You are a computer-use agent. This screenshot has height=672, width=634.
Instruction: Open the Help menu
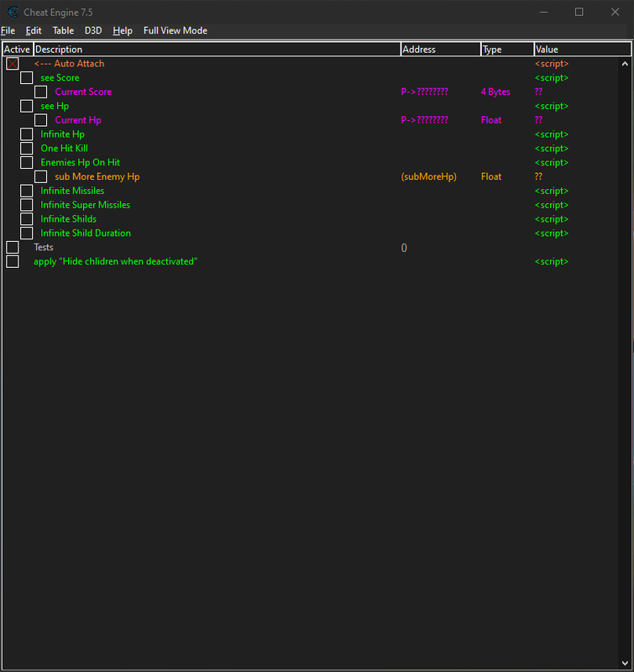click(x=123, y=31)
